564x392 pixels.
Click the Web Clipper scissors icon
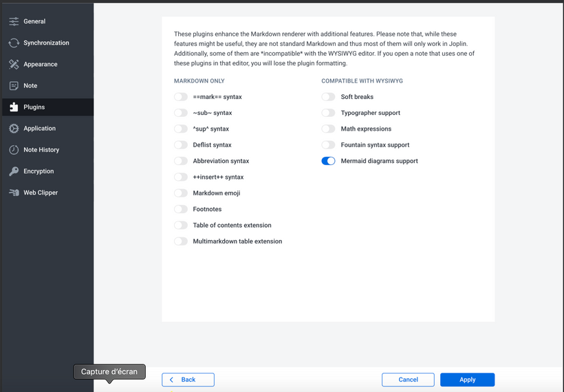pyautogui.click(x=14, y=193)
